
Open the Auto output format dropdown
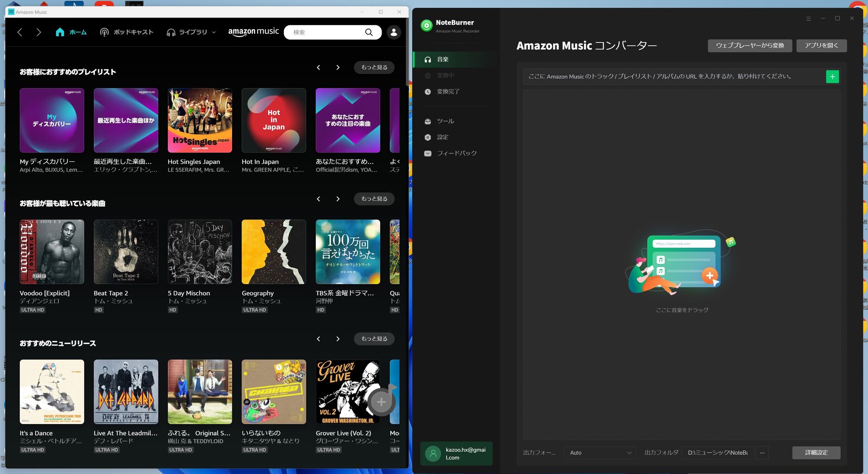[x=600, y=453]
